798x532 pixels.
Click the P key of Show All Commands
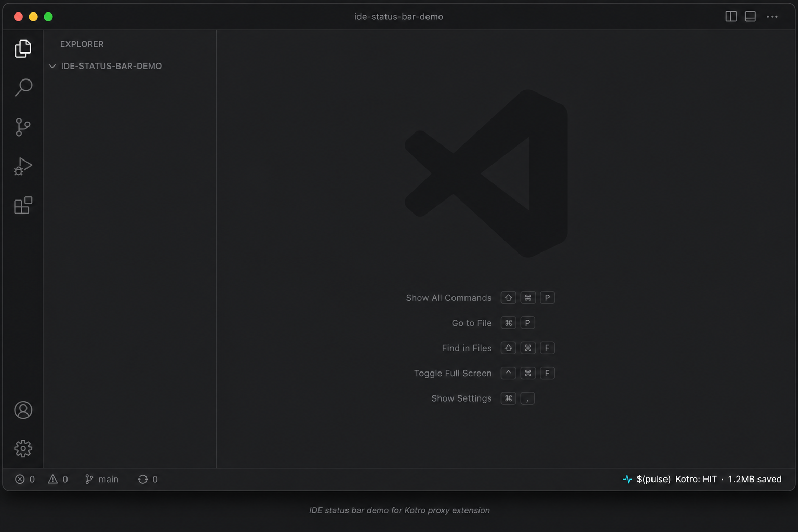(x=547, y=298)
